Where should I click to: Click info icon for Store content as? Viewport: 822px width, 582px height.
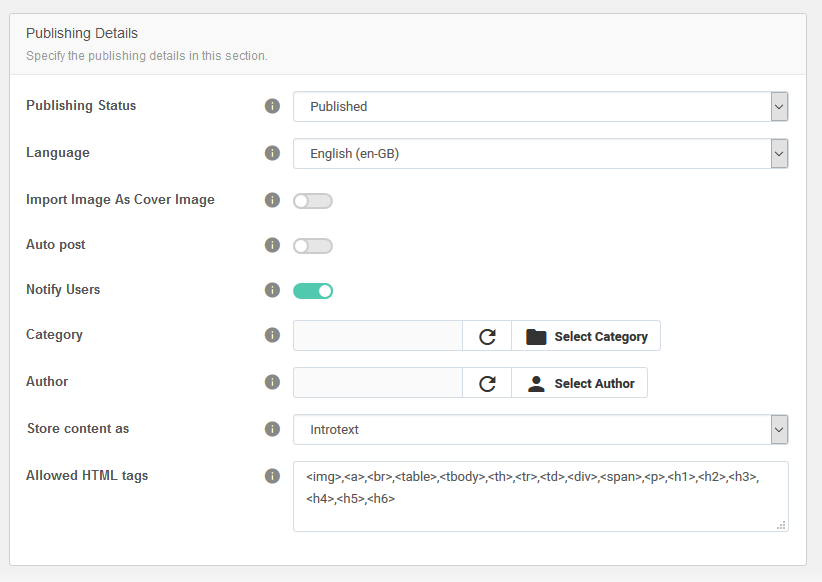pos(272,429)
